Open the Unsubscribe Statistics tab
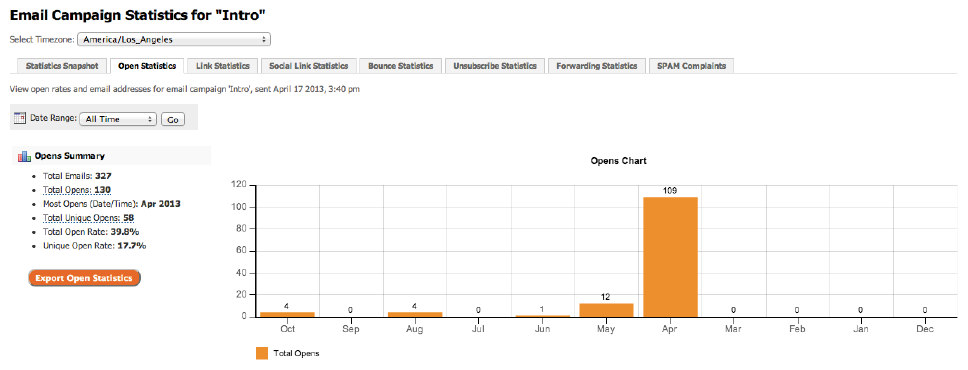Screen dimensions: 968x370 (x=494, y=66)
